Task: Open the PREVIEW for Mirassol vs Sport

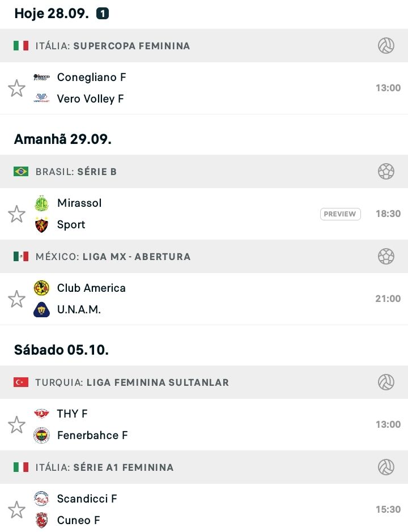Action: pos(340,214)
